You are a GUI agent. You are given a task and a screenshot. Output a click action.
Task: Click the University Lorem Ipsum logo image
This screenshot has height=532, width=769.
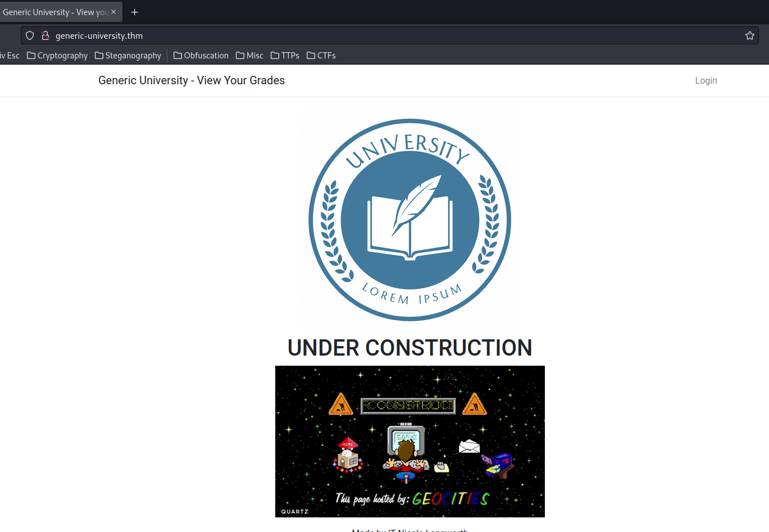[x=409, y=220]
